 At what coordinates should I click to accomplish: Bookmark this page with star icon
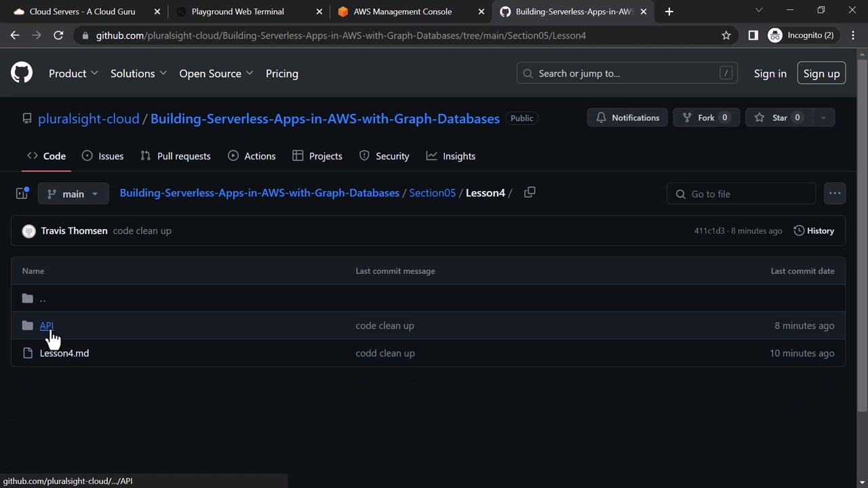pyautogui.click(x=726, y=35)
